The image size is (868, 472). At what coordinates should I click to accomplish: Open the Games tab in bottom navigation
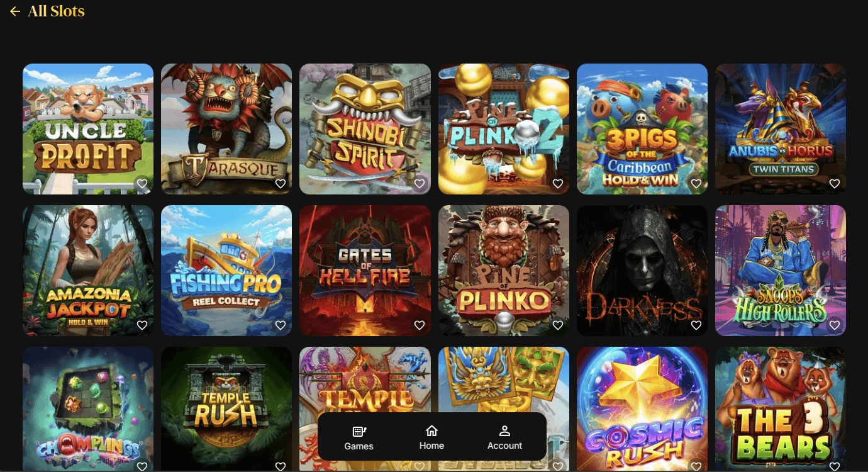[359, 438]
